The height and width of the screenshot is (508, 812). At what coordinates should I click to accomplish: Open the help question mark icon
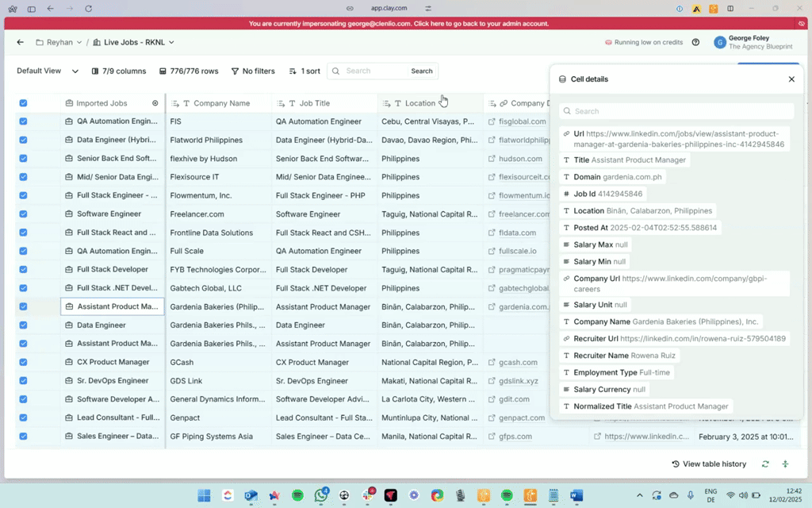pyautogui.click(x=695, y=42)
